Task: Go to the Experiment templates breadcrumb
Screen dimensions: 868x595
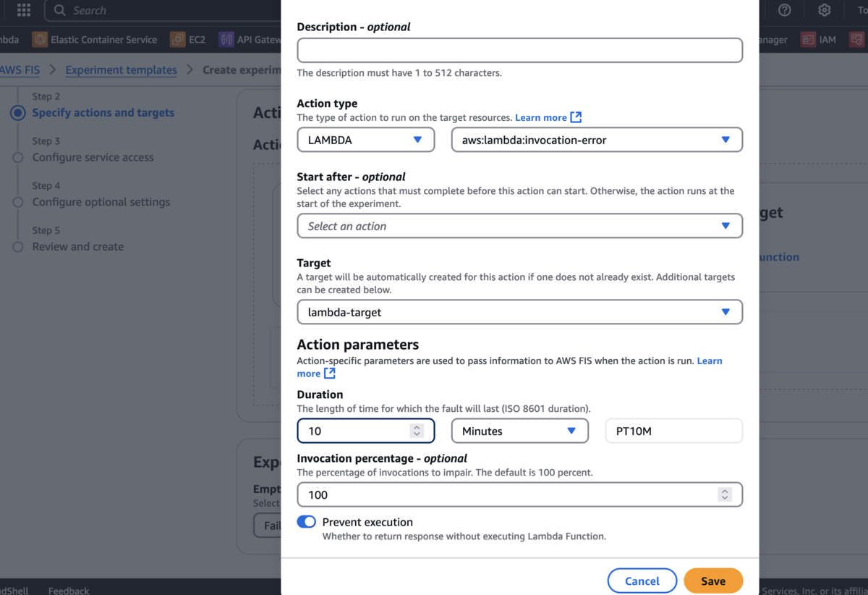Action: pyautogui.click(x=121, y=69)
